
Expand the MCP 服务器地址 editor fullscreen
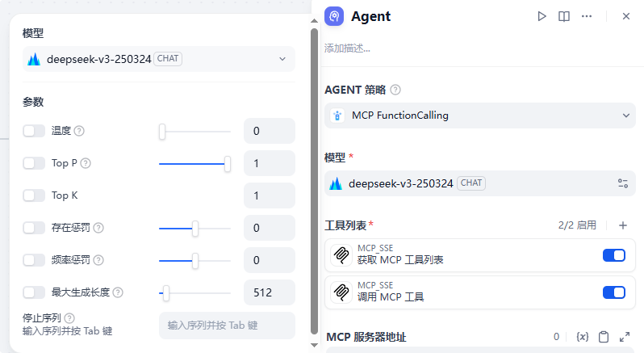(x=625, y=337)
